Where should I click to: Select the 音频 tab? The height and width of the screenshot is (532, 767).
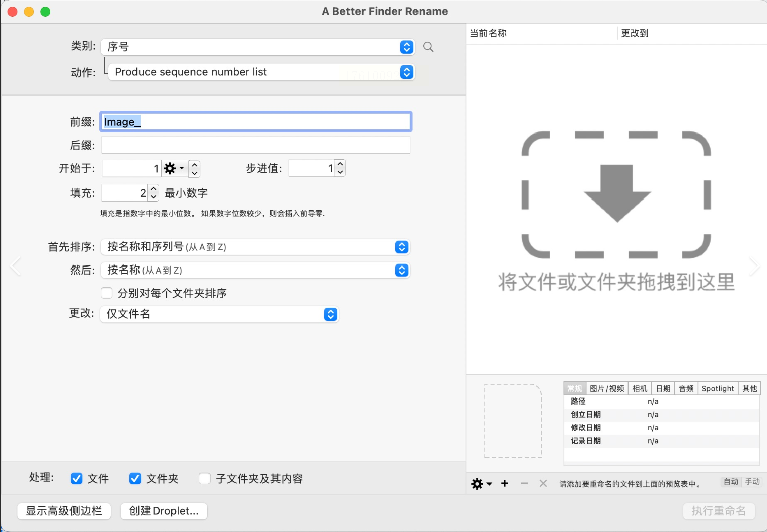coord(686,388)
